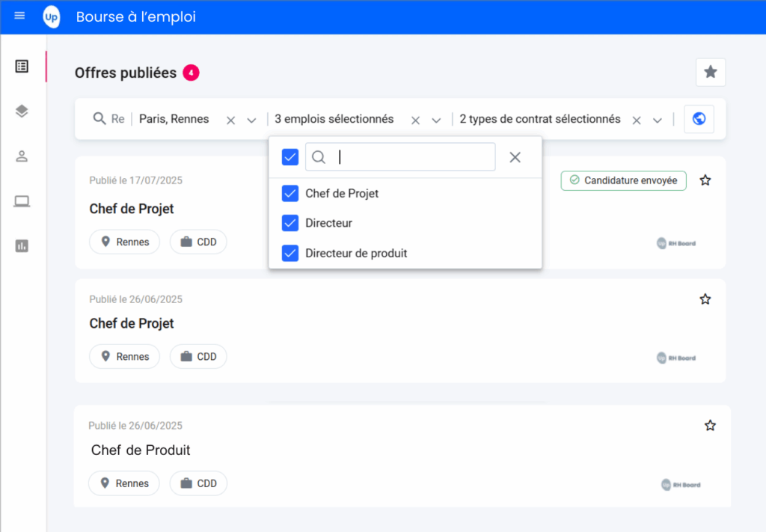Click the offers count badge 4

point(191,73)
